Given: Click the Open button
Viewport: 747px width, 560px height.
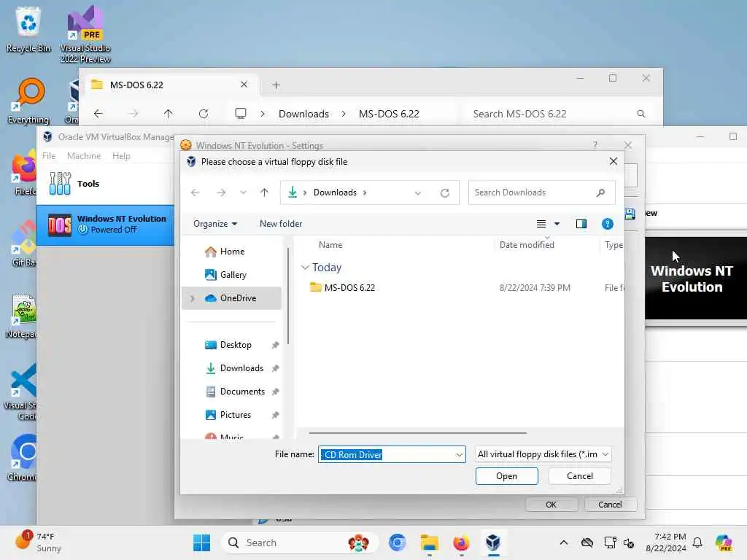Looking at the screenshot, I should point(507,476).
